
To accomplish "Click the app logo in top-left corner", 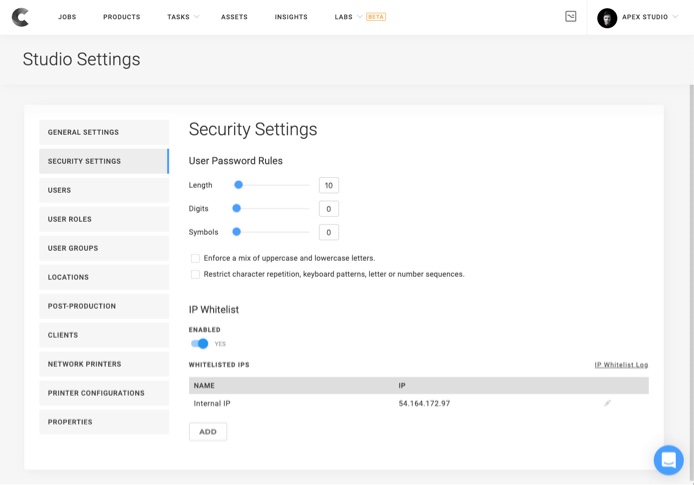I will click(20, 17).
